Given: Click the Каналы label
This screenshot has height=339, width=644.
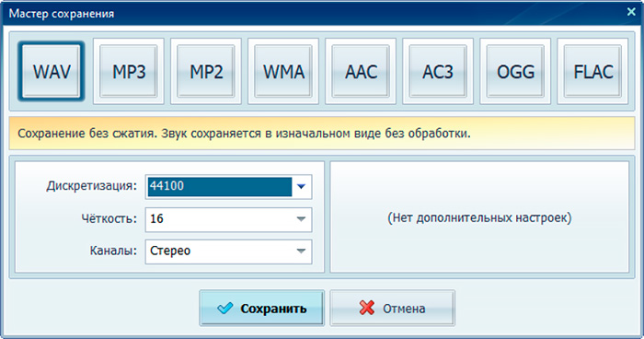Looking at the screenshot, I should point(113,251).
